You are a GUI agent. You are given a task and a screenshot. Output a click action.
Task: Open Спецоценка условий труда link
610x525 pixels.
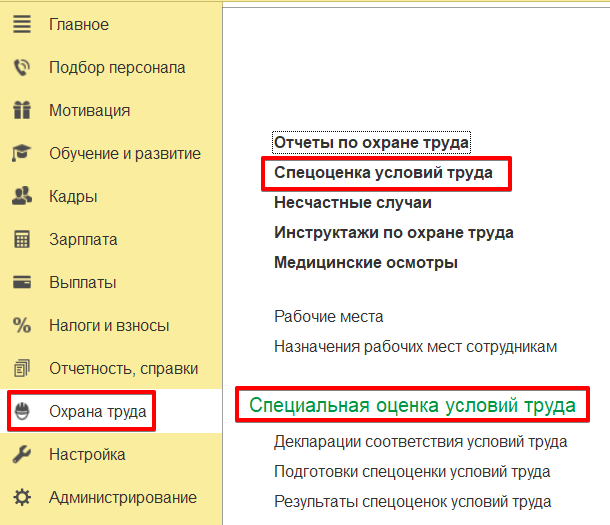coord(384,173)
